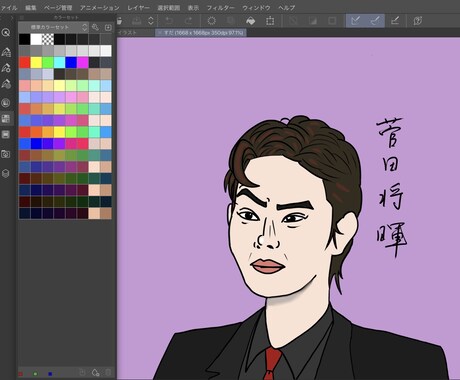This screenshot has height=380, width=460.
Task: Click the up-down arrows beside color set name
Action: [x=84, y=27]
